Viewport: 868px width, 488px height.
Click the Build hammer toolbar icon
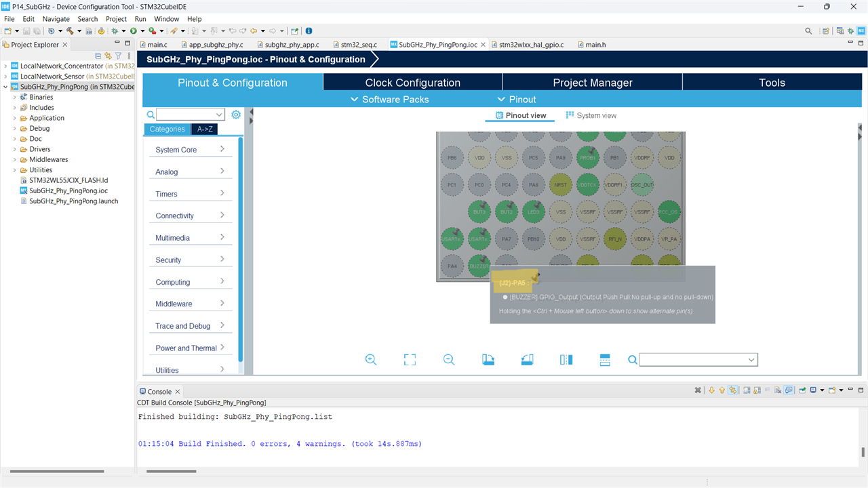click(x=69, y=30)
